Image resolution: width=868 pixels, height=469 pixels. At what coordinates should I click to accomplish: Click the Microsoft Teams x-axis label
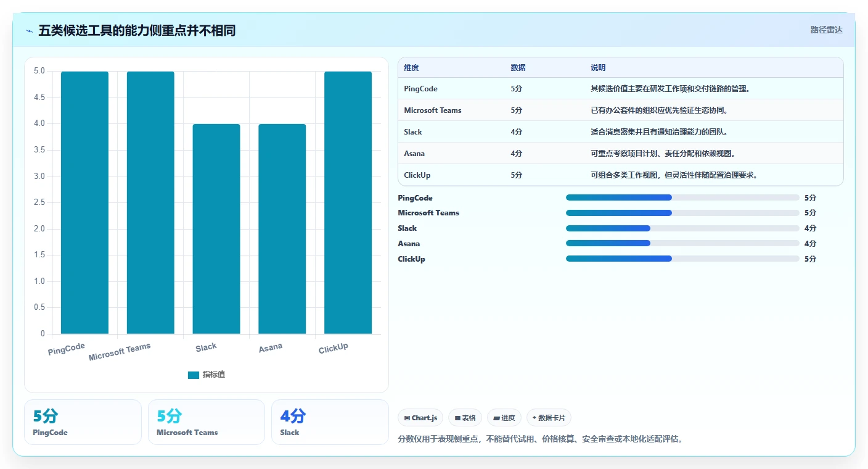(120, 352)
